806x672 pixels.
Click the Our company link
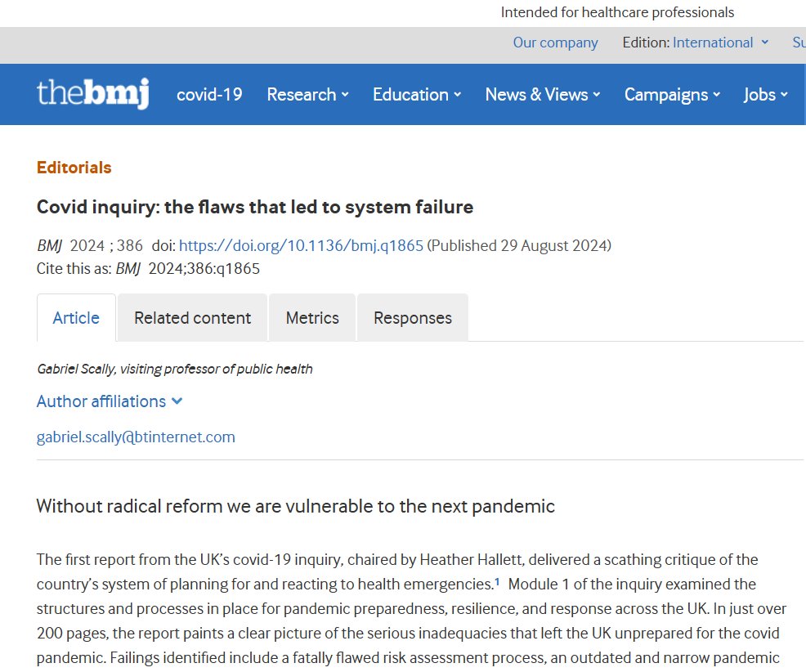(x=555, y=43)
